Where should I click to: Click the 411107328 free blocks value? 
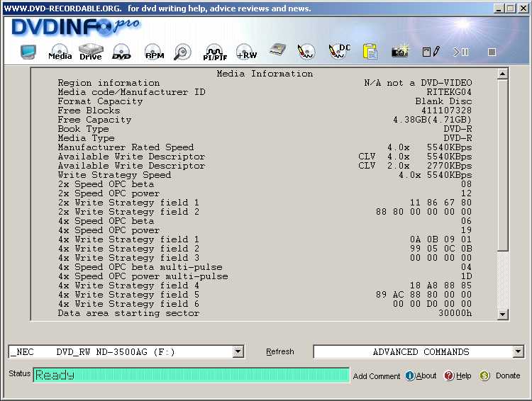coord(446,111)
